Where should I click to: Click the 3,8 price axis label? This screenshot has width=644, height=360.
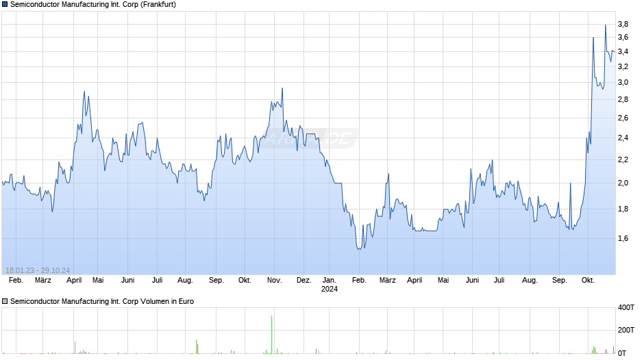tap(623, 24)
